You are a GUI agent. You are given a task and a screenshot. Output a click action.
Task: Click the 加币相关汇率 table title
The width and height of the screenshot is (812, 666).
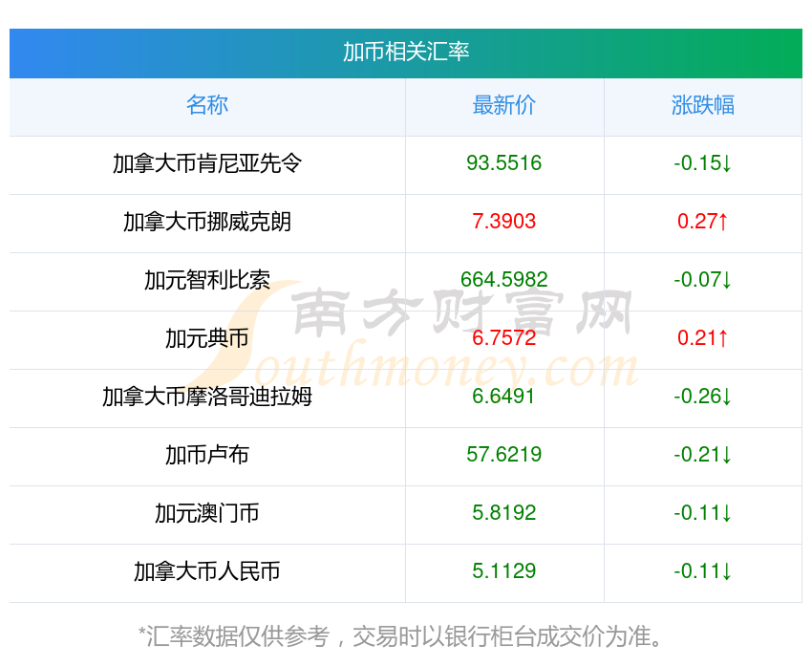pos(406,52)
